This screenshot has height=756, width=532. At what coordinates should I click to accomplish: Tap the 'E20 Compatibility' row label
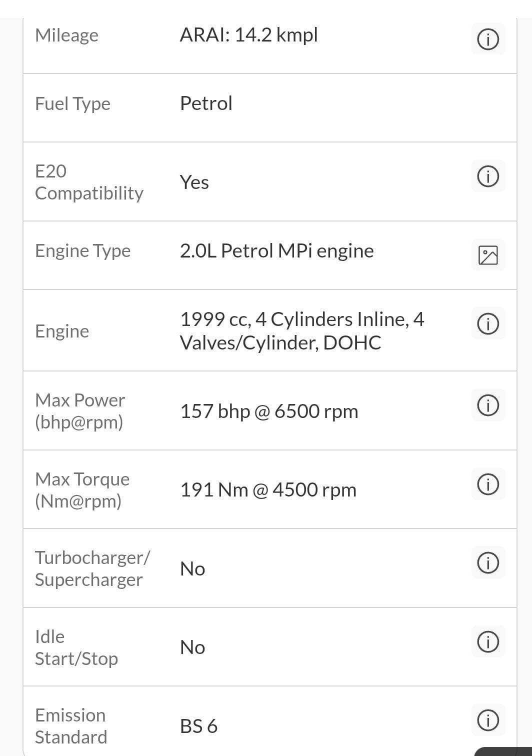pos(89,182)
